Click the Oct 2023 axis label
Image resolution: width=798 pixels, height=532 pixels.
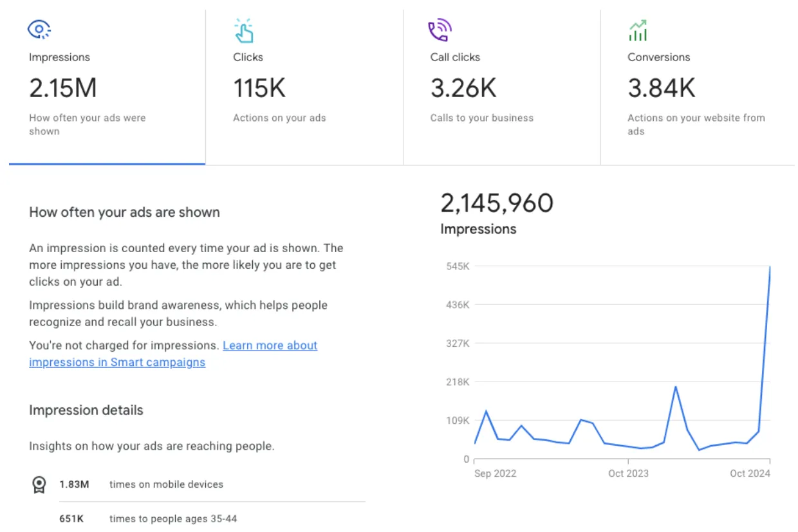(x=628, y=473)
